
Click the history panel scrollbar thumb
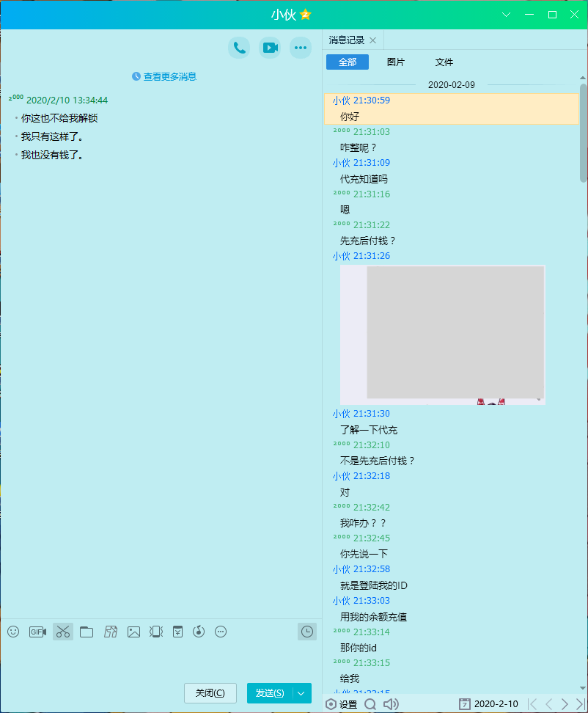tap(583, 133)
